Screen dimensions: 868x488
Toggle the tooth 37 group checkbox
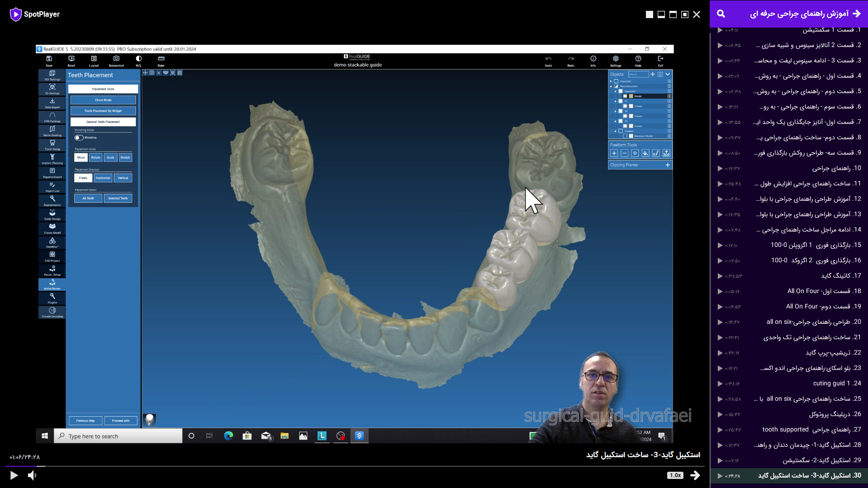click(621, 101)
